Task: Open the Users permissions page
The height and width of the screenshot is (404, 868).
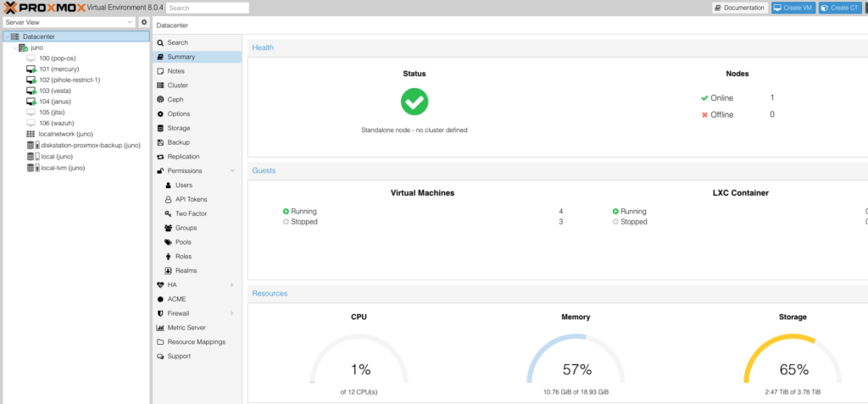Action: (x=197, y=185)
